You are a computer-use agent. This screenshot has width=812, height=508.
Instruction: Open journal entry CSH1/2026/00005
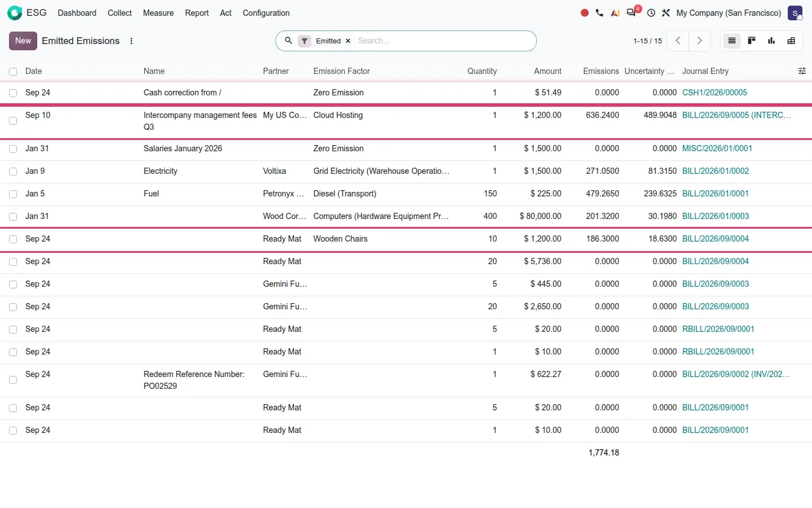714,93
